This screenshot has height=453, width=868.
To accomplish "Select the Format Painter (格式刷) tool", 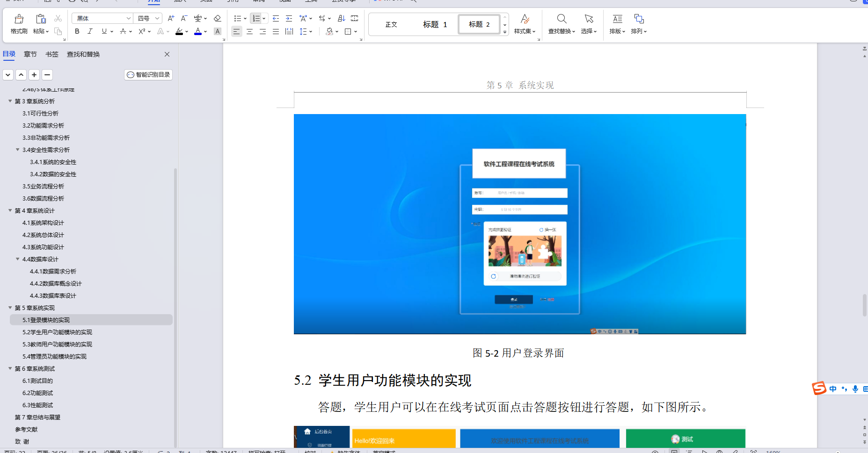I will 18,22.
